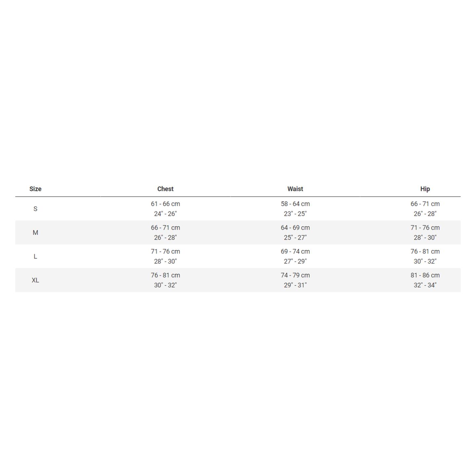This screenshot has width=476, height=476.
Task: Click the 66 - 71 cm hip value for S
Action: pos(425,204)
